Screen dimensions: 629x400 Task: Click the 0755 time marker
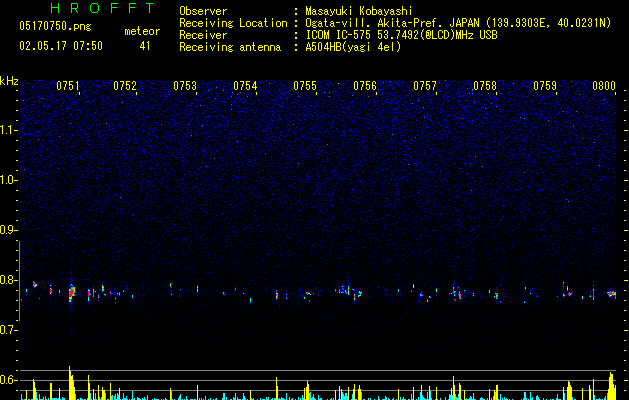(x=305, y=85)
